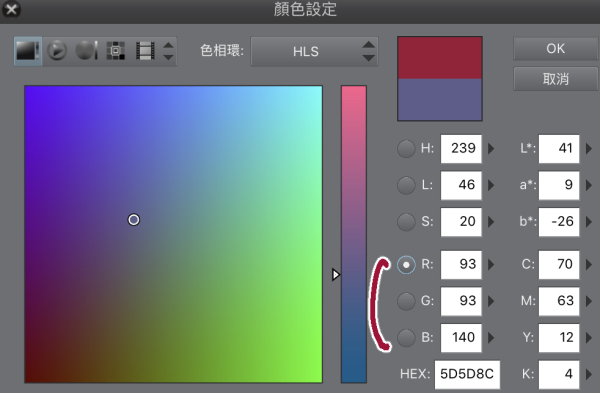
Task: Expand the slider arrow next to C value
Action: pos(589,264)
